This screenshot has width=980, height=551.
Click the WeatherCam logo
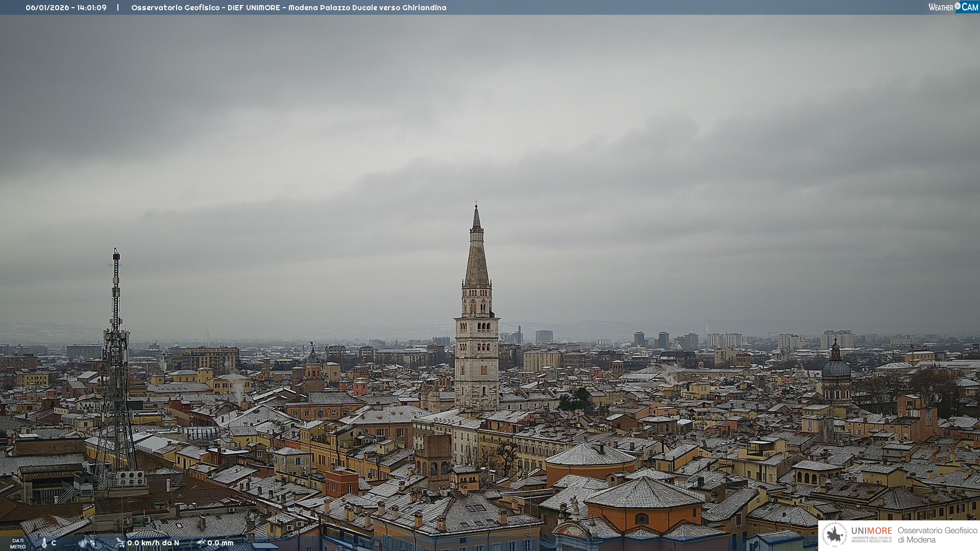(953, 7)
